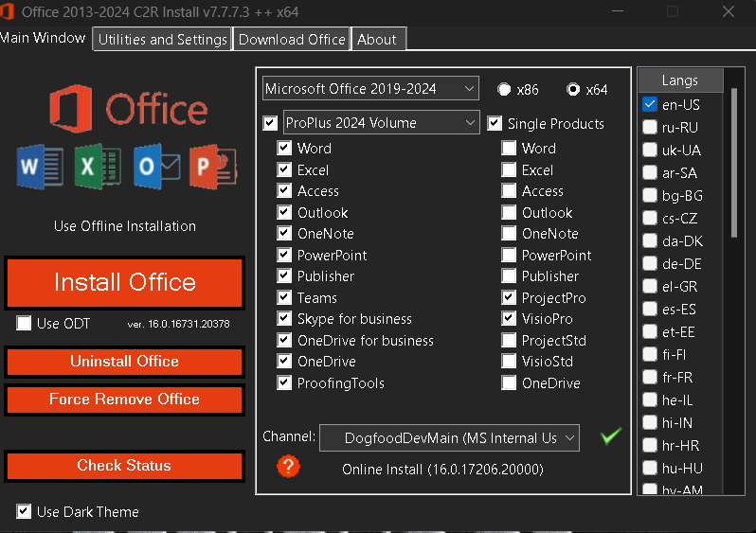Image resolution: width=756 pixels, height=533 pixels.
Task: Click the Uninstall Office button
Action: [124, 362]
